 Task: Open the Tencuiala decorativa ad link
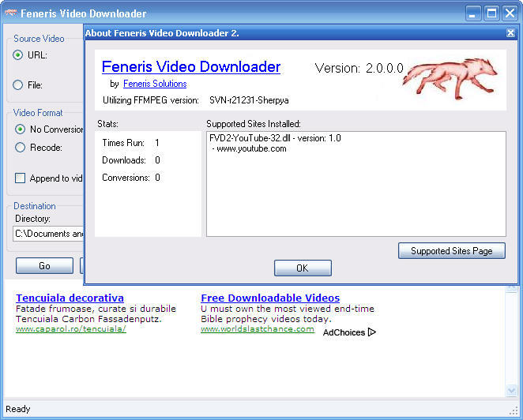pos(70,298)
